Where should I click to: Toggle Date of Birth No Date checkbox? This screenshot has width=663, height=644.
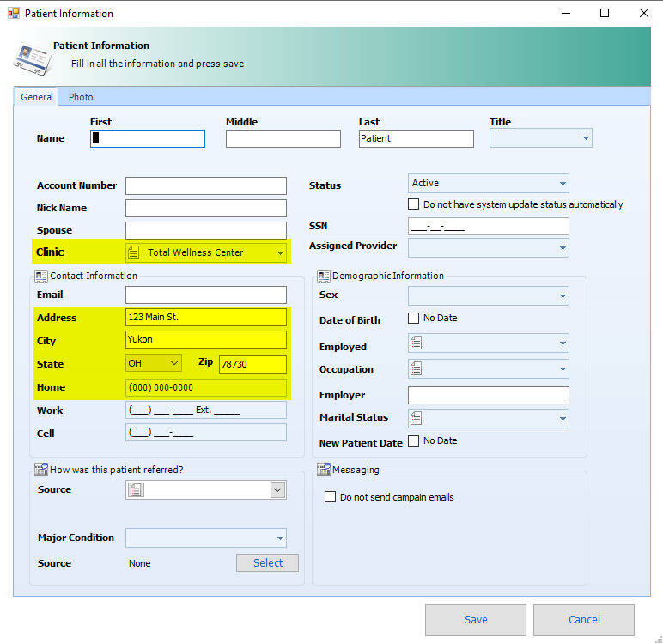pos(413,318)
